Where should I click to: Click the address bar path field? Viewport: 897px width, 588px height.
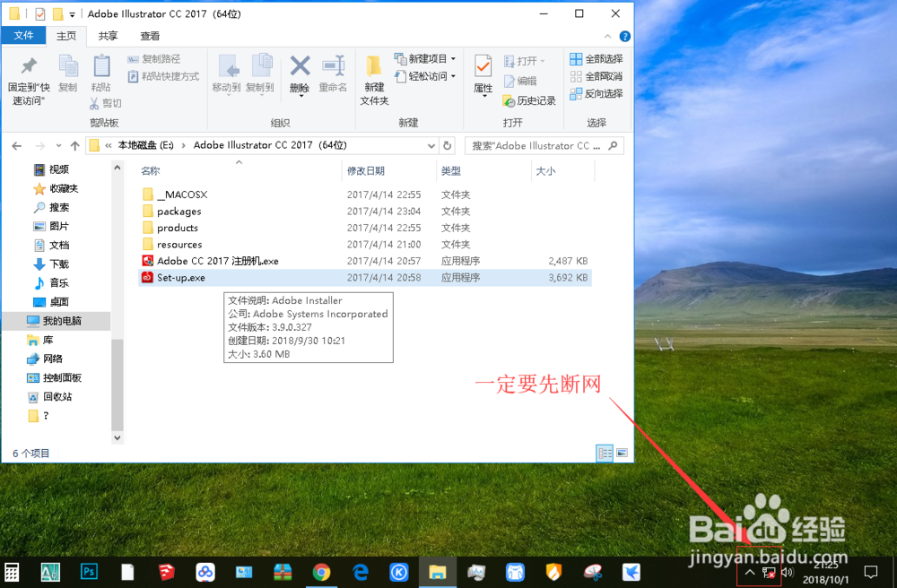[261, 146]
